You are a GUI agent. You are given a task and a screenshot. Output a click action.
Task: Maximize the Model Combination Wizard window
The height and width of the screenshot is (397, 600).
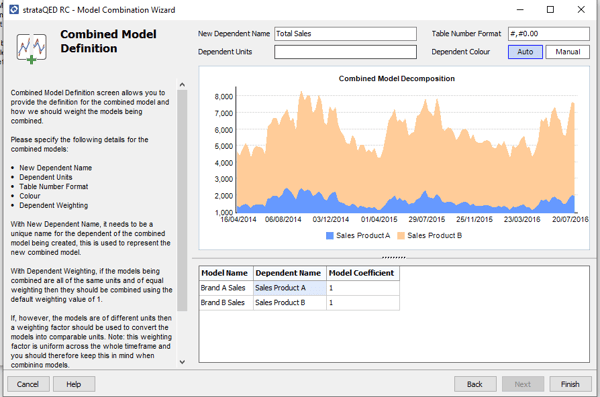[550, 10]
